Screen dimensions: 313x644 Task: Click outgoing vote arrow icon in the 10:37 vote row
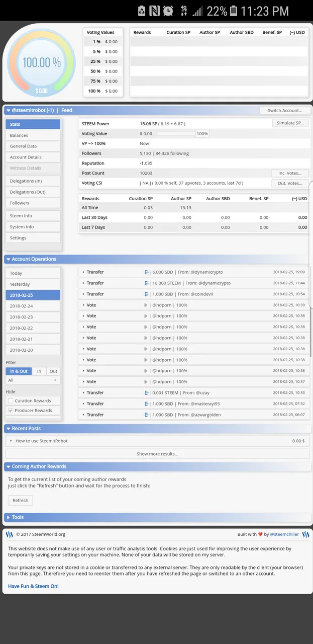146,382
